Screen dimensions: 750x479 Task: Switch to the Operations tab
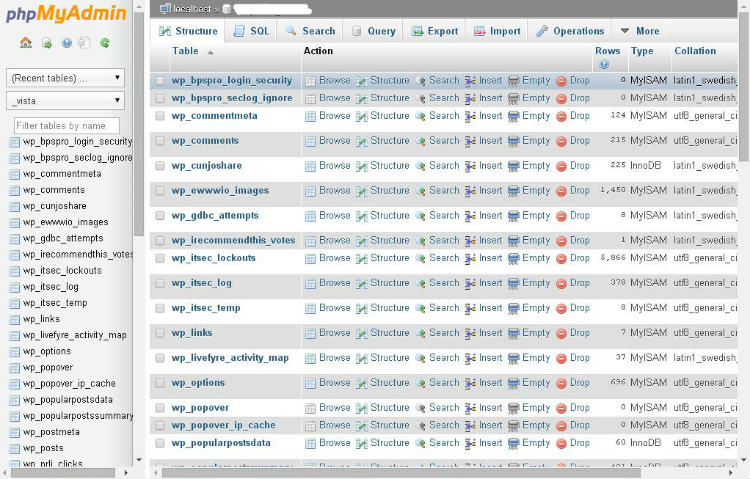[570, 31]
